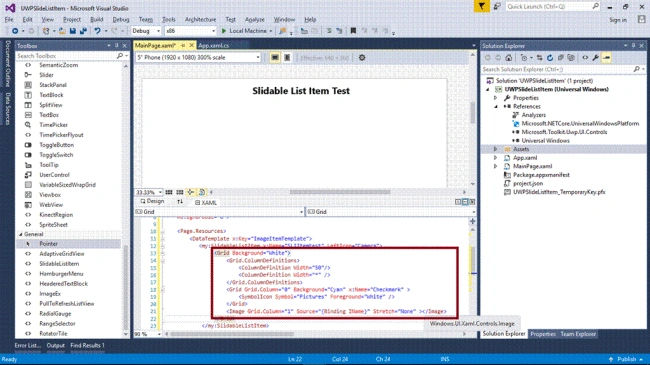Click the swap panes arrows icon
This screenshot has height=365, width=650.
point(180,202)
